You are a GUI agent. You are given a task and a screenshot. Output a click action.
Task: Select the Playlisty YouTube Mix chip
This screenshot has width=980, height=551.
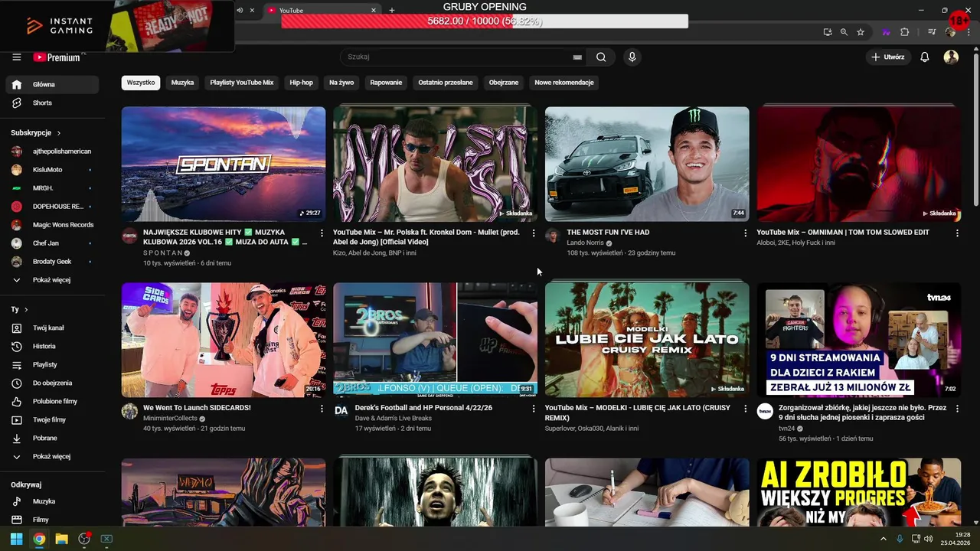[x=242, y=83]
